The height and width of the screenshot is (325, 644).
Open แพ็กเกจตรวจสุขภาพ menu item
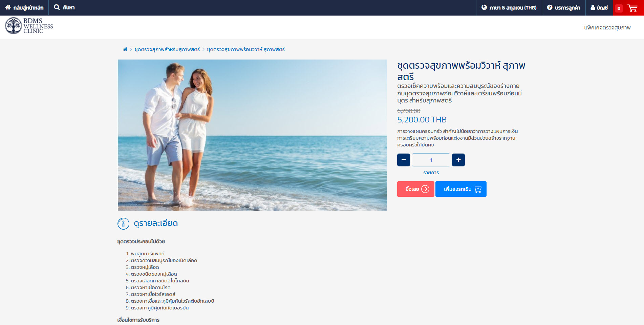607,27
